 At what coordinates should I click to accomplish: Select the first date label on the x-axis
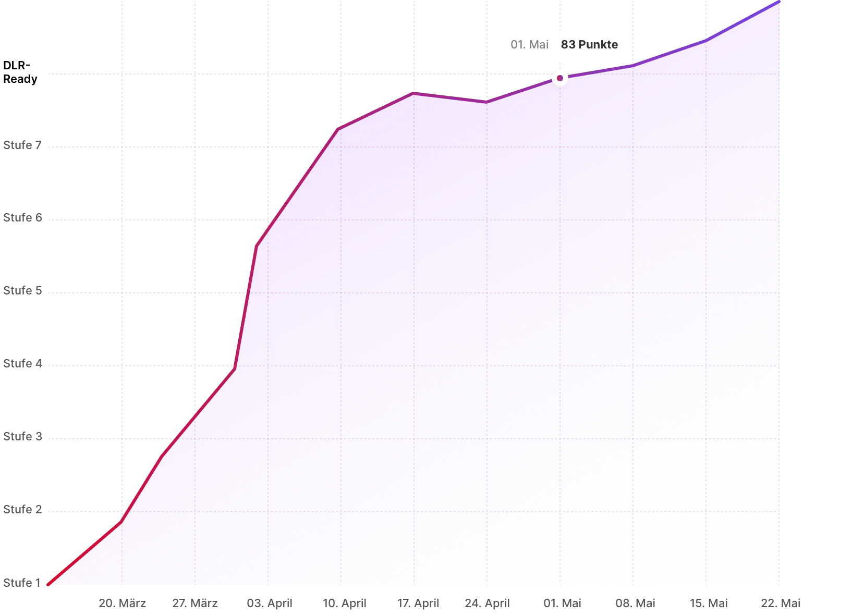pos(121,603)
